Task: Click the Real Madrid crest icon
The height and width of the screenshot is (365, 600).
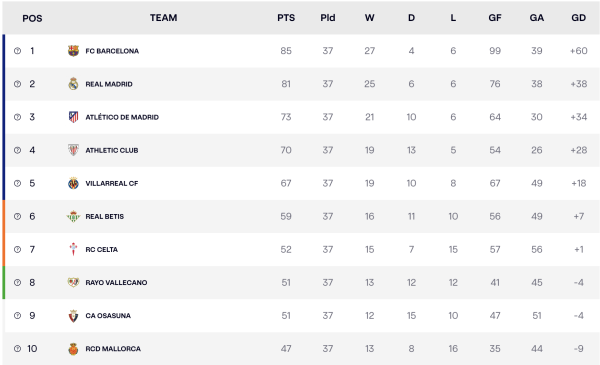Action: tap(73, 84)
